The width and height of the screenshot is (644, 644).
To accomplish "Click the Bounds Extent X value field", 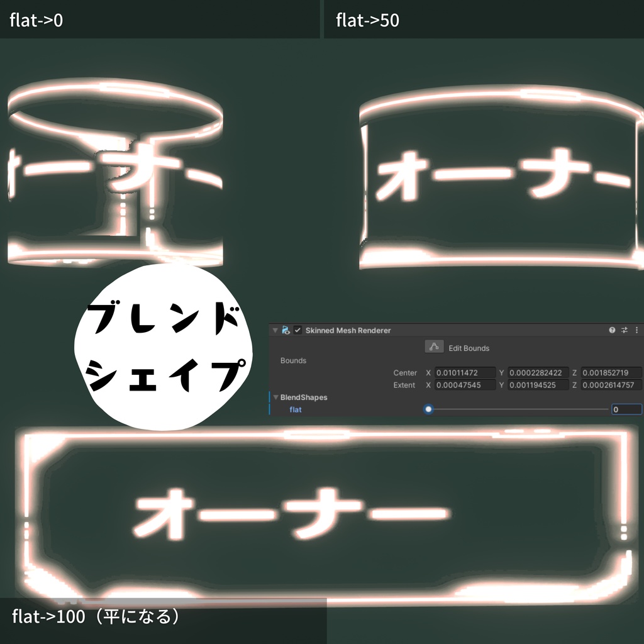I will [465, 385].
